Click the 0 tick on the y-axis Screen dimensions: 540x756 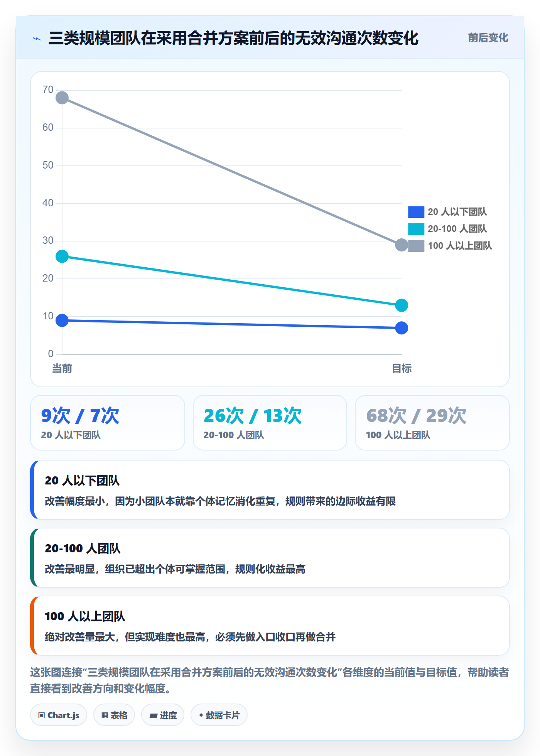tap(51, 354)
